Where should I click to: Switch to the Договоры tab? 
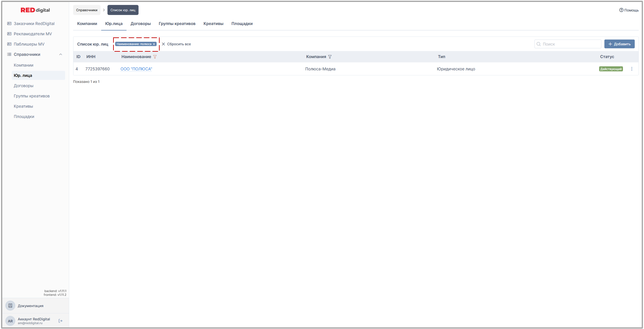(140, 24)
